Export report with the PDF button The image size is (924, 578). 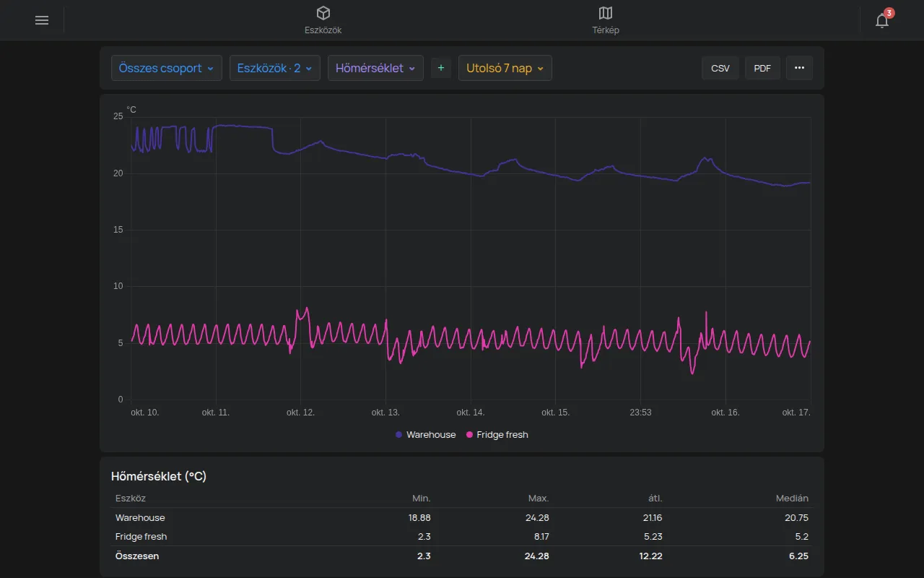pos(762,68)
